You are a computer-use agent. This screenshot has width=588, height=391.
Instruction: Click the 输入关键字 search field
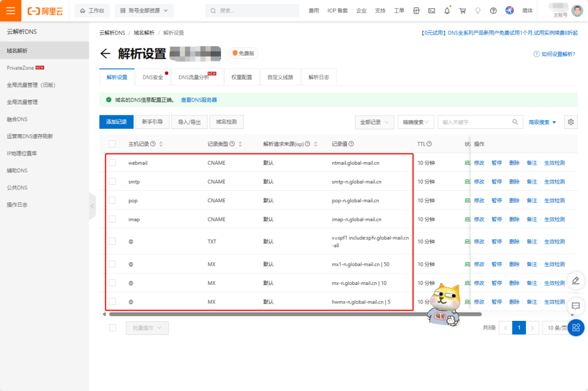pos(475,122)
